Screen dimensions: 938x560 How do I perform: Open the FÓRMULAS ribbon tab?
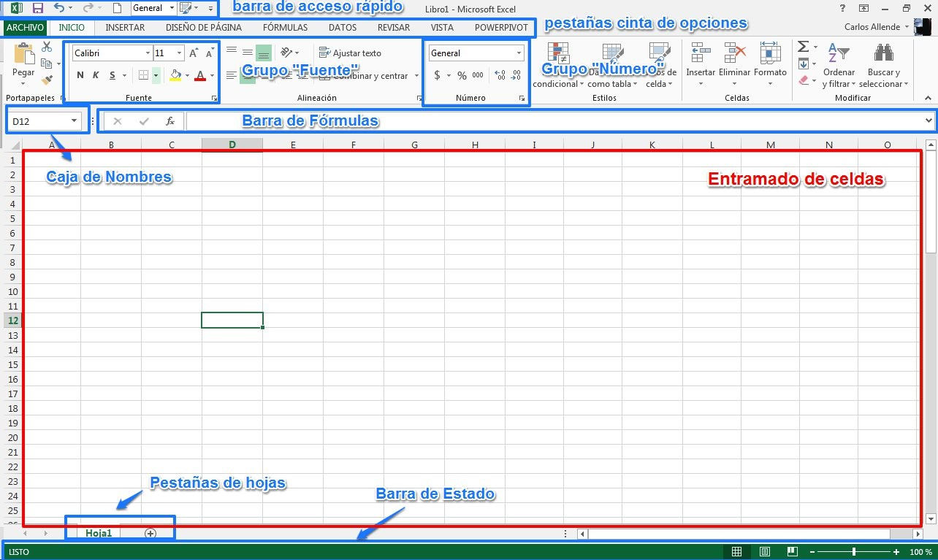pos(285,28)
